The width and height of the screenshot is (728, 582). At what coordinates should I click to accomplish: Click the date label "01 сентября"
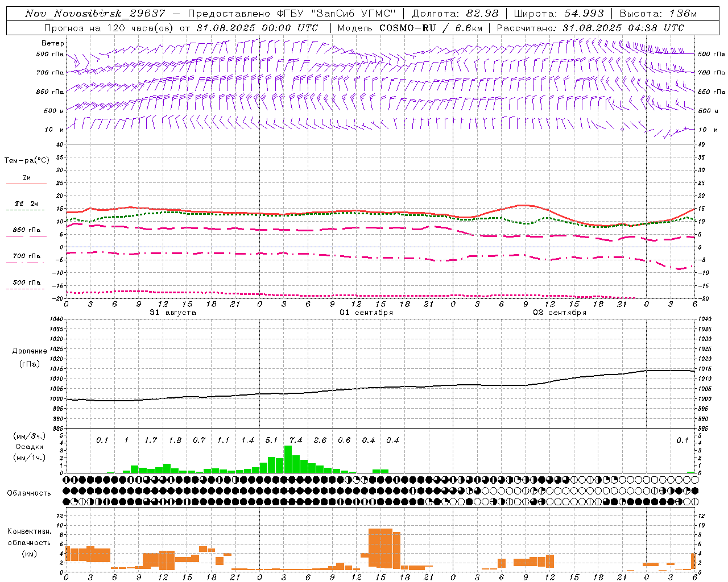click(366, 313)
